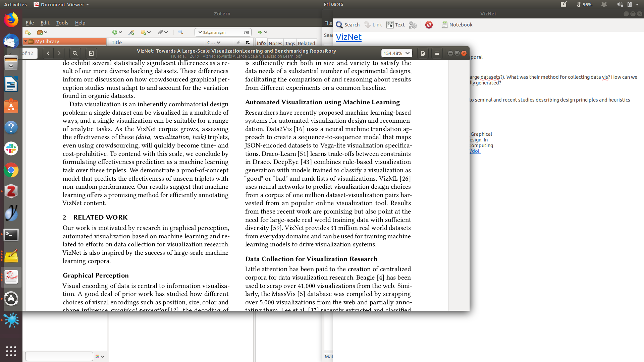Clear the Satyanarayan search field
This screenshot has width=644, height=362.
coord(246,33)
